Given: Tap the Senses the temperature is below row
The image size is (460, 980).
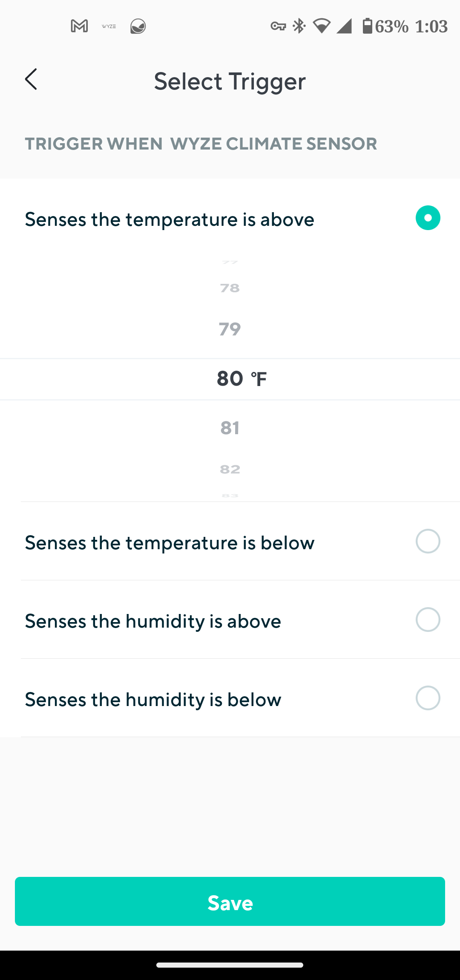Looking at the screenshot, I should pos(170,543).
